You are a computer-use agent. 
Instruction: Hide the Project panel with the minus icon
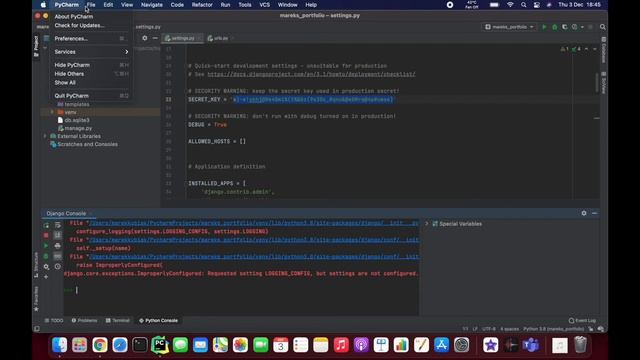click(155, 38)
